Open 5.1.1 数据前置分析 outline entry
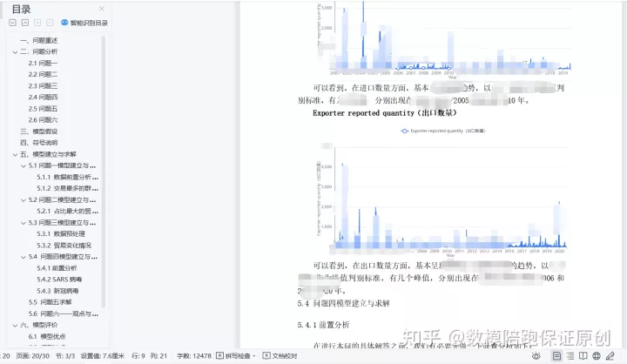Screen dimensions: 627x364 67,177
